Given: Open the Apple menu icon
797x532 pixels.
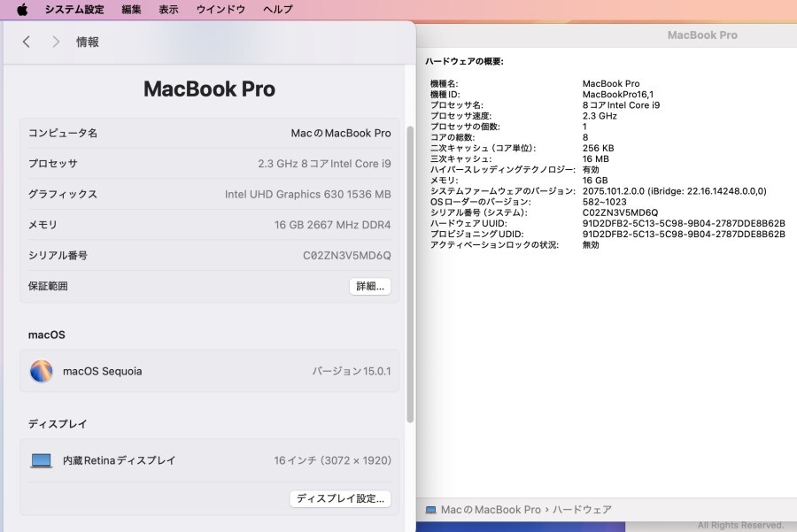Looking at the screenshot, I should (x=22, y=9).
